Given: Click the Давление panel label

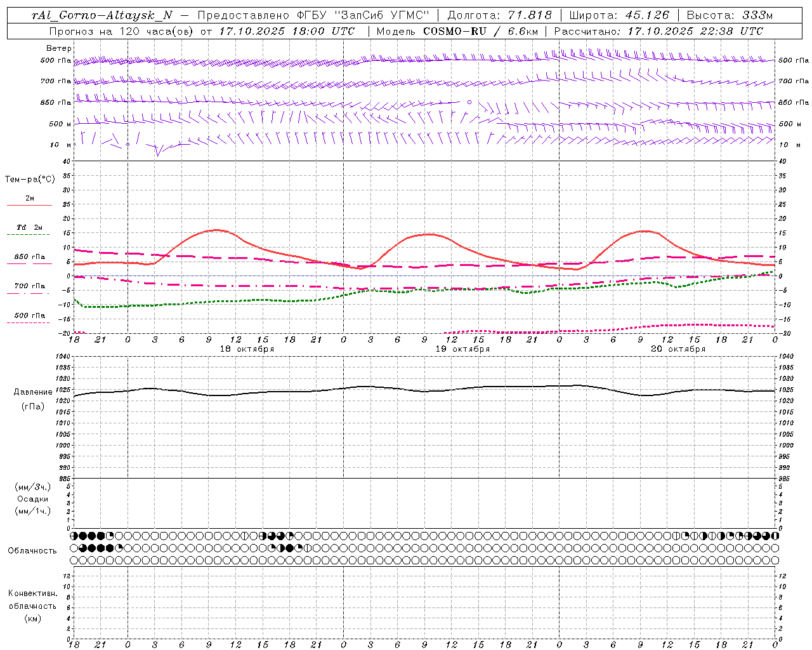Looking at the screenshot, I should pos(33,392).
